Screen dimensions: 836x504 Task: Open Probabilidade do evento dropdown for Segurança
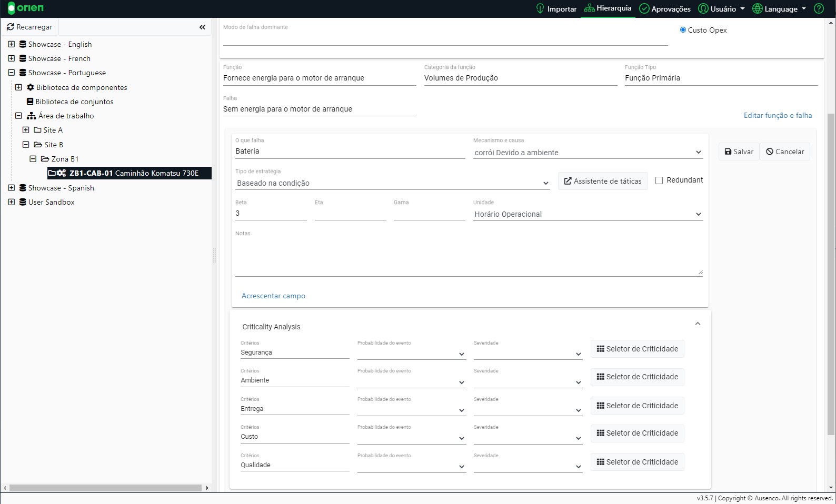coord(412,354)
